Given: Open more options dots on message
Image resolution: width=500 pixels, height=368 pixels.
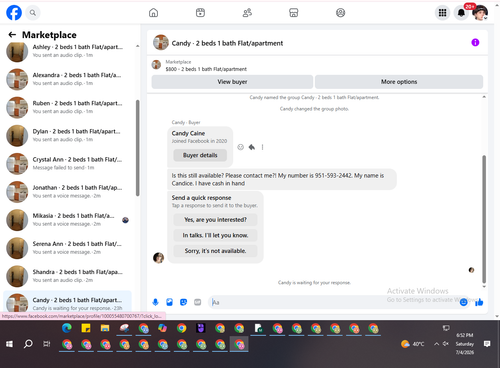Looking at the screenshot, I should pos(262,147).
